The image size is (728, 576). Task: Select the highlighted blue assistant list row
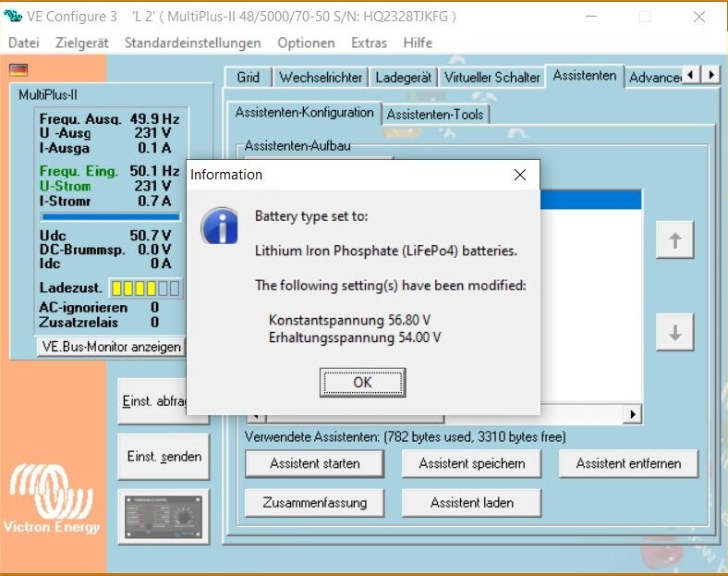[x=590, y=200]
